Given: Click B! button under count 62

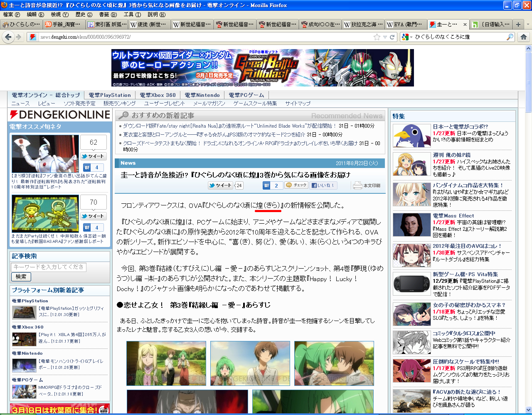Looking at the screenshot, I should [87, 168].
